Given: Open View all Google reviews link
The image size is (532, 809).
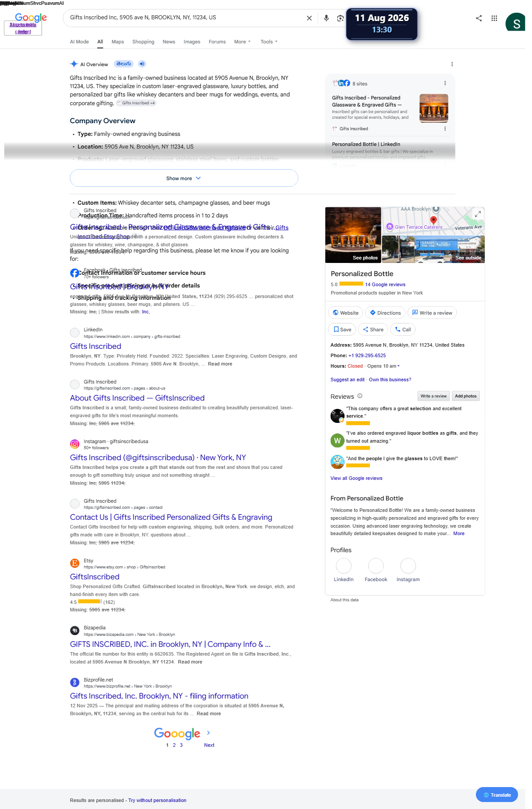Looking at the screenshot, I should [356, 478].
